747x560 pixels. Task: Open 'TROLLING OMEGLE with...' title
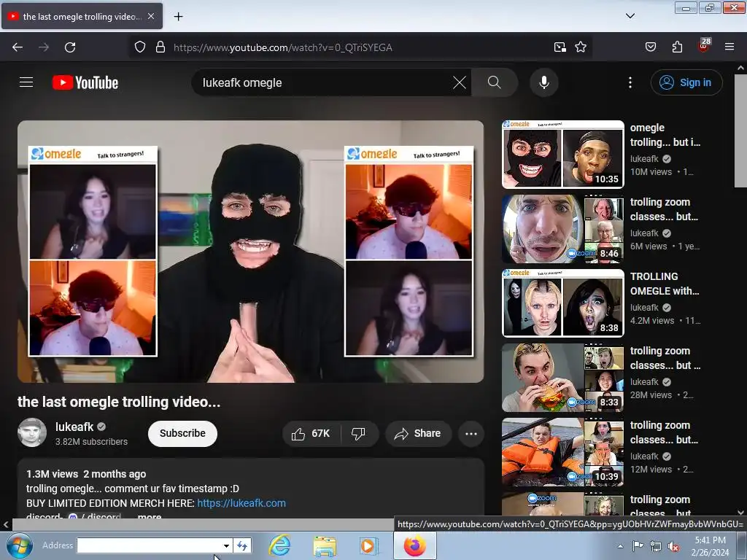point(665,284)
